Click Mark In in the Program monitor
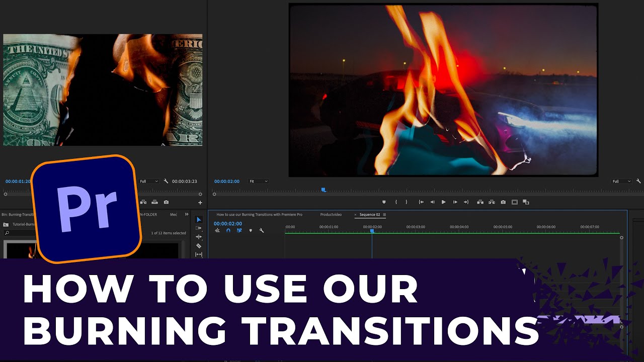This screenshot has width=644, height=362. (396, 202)
